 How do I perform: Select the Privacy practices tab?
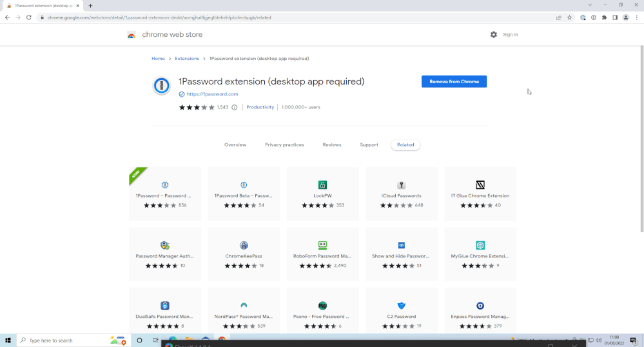[284, 145]
